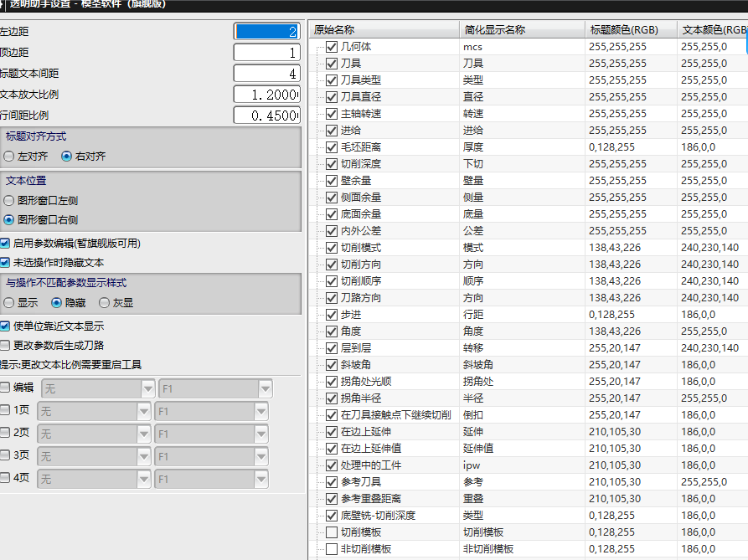Check the 切削模板 row checkbox
This screenshot has width=748, height=560.
[332, 532]
